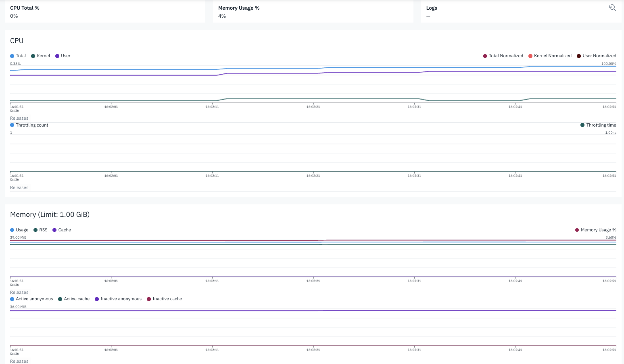The image size is (624, 364).
Task: Expand Releases under the throttling chart
Action: [19, 187]
